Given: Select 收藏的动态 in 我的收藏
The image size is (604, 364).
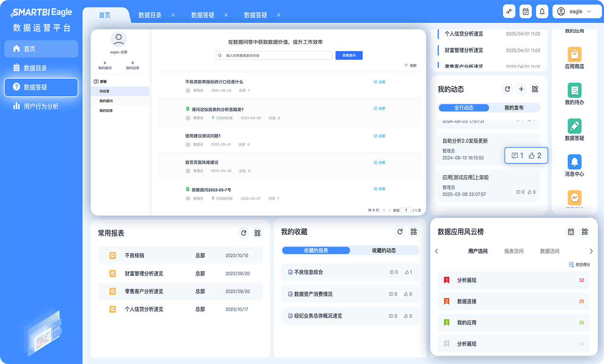Looking at the screenshot, I should click(383, 251).
